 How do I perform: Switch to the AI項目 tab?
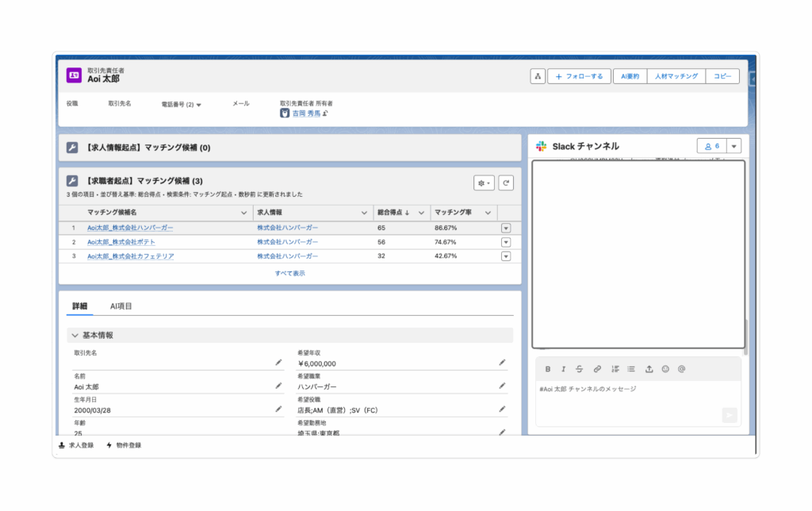coord(121,306)
